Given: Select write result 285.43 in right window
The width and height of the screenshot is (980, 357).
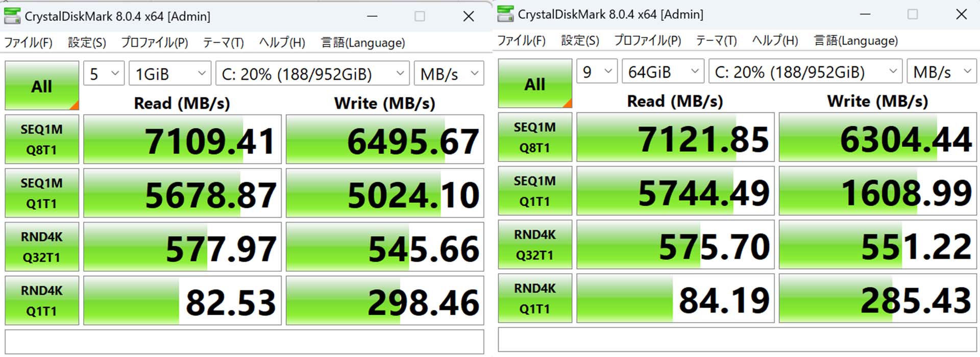Looking at the screenshot, I should coord(878,298).
